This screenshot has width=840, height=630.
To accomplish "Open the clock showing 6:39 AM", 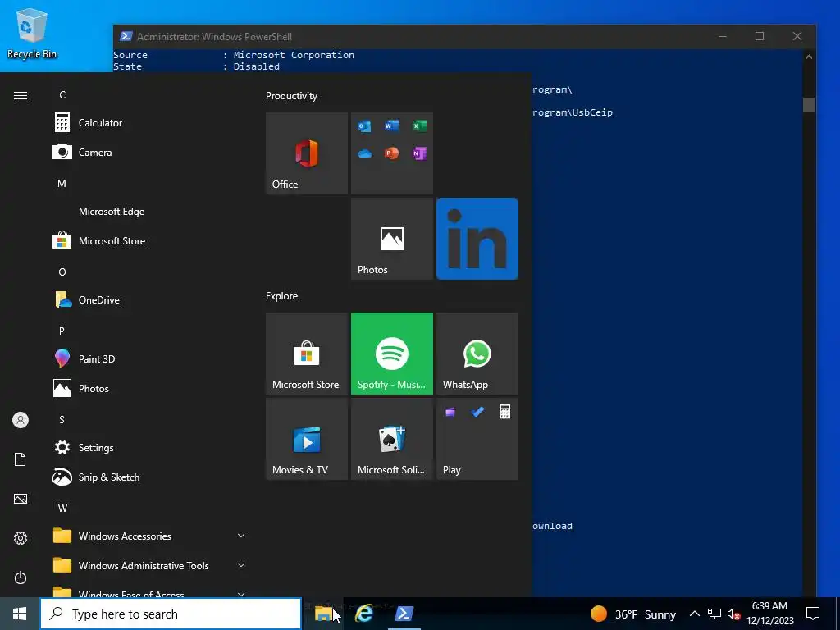I will point(769,614).
